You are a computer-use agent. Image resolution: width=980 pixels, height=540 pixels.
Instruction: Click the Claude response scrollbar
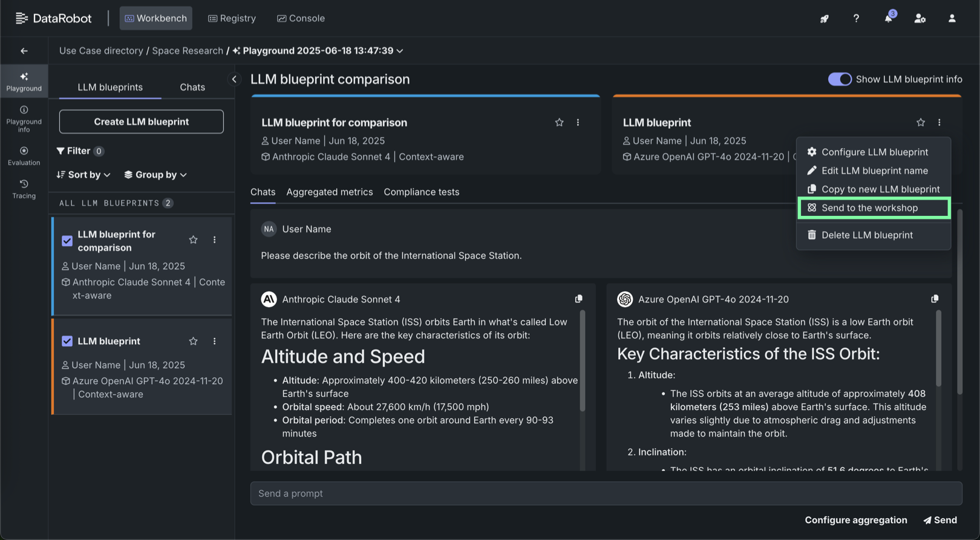point(583,362)
